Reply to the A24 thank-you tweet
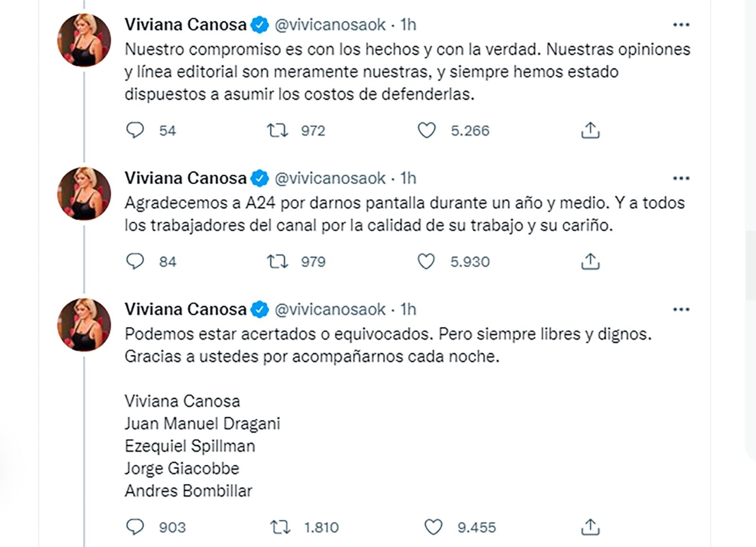 click(x=135, y=261)
